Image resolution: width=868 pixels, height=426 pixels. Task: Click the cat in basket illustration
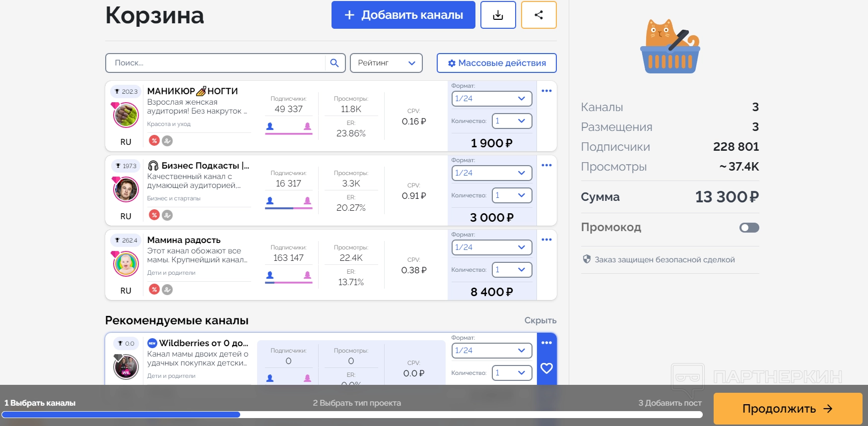coord(670,47)
